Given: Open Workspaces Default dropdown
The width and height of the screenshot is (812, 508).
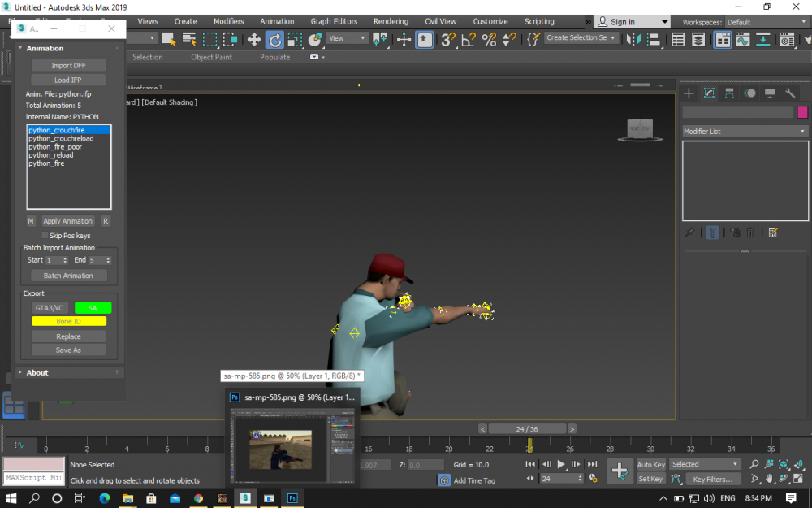Looking at the screenshot, I should tap(766, 22).
